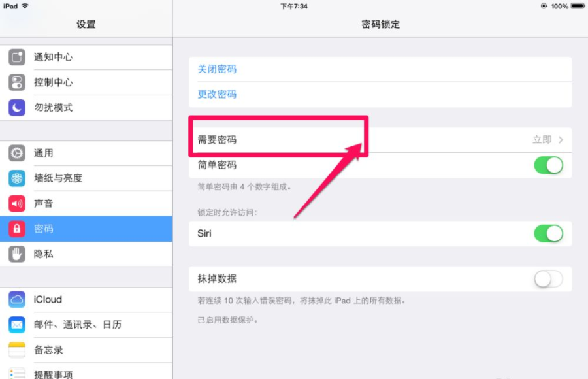Screen dimensions: 588x379
Task: Open 提醒事项 settings row
Action: (x=86, y=372)
